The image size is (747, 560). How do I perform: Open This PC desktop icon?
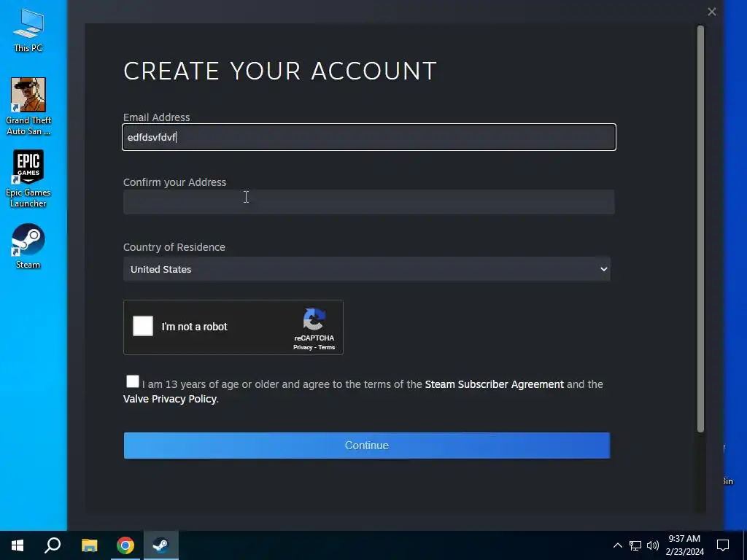tap(28, 30)
